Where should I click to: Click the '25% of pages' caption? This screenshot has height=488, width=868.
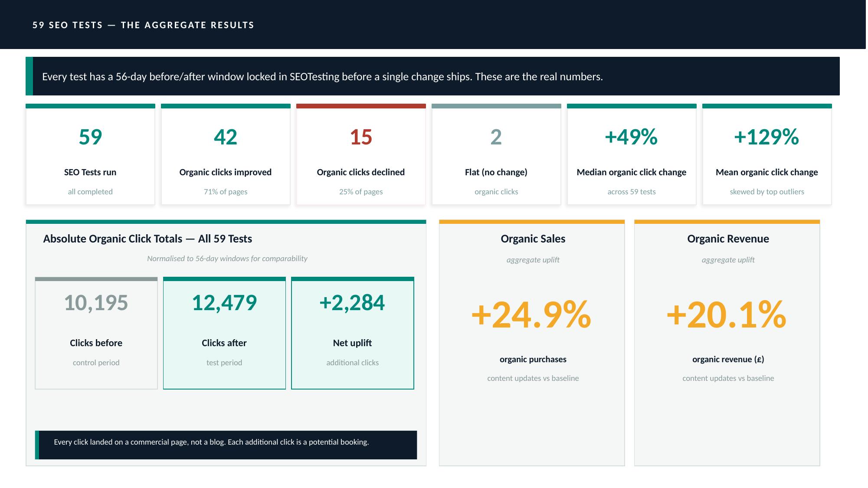(x=361, y=192)
